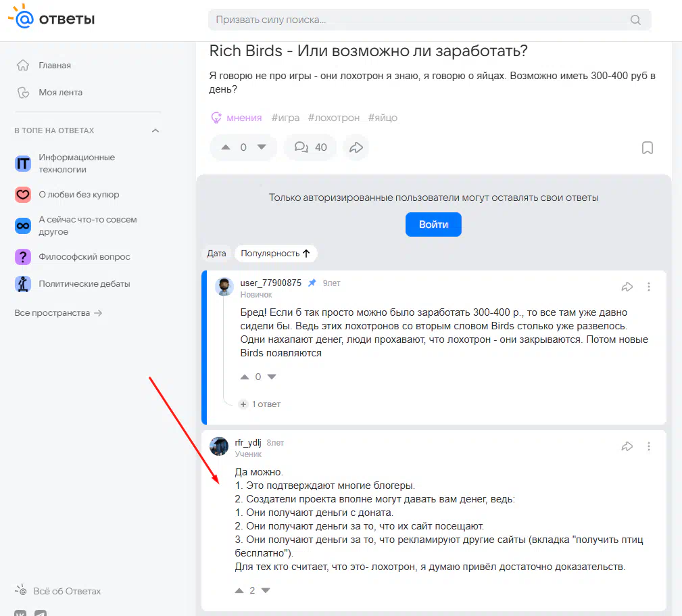The image size is (682, 616).
Task: Share the answer by rfr_ydlj
Action: (x=627, y=446)
